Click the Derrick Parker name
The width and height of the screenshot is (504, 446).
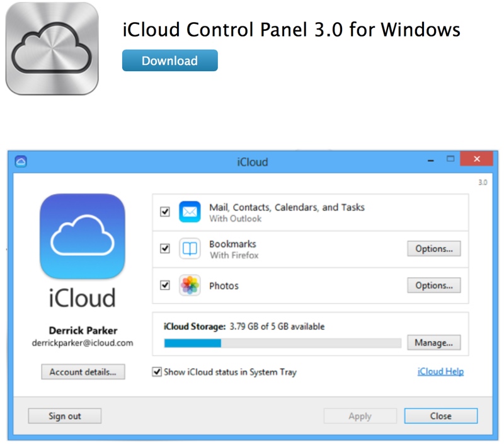click(x=83, y=330)
